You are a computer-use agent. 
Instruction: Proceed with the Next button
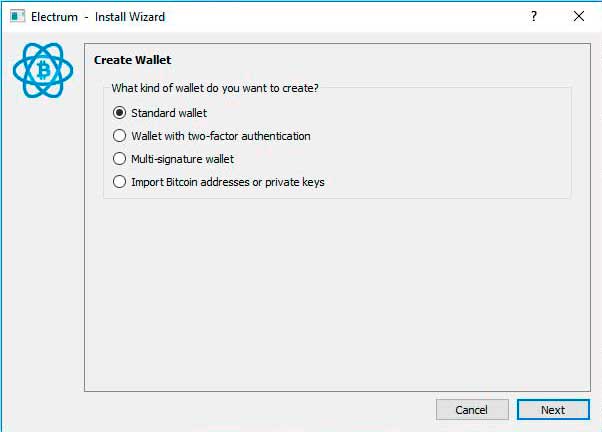click(x=553, y=410)
